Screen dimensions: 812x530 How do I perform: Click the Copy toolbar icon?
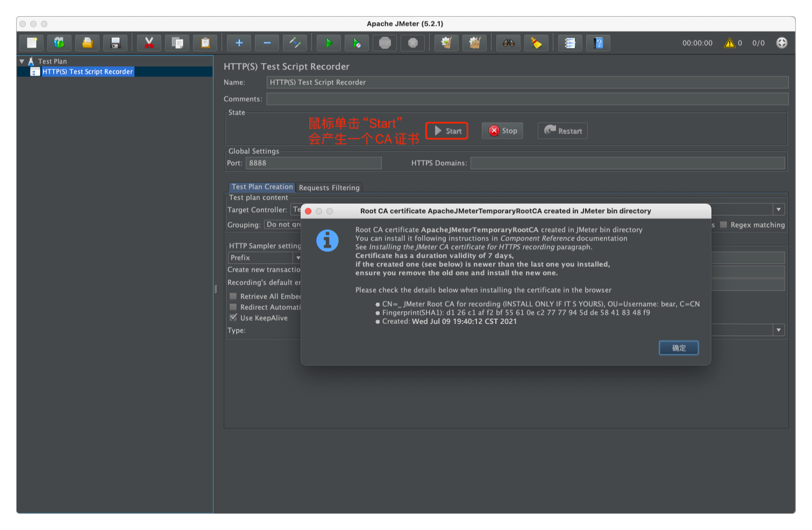[x=177, y=43]
